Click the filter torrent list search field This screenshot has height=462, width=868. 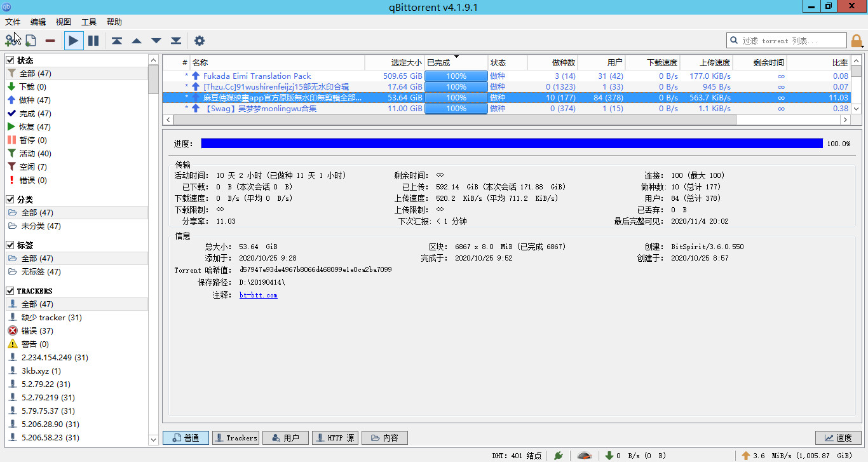(787, 41)
